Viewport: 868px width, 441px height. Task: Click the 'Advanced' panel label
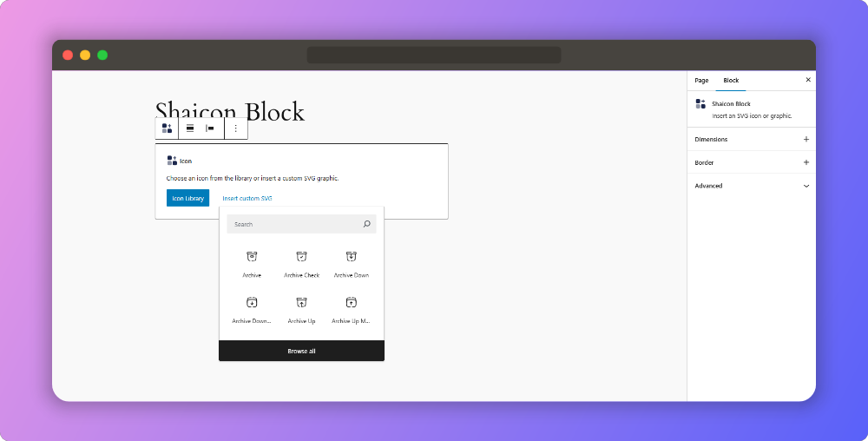(x=708, y=186)
